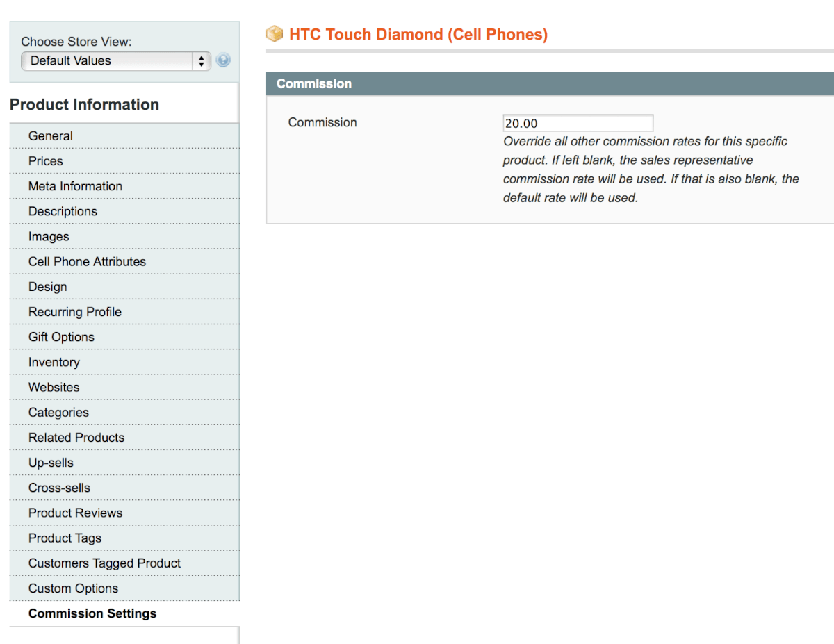Go to the Inventory tab
This screenshot has width=834, height=644.
click(54, 363)
